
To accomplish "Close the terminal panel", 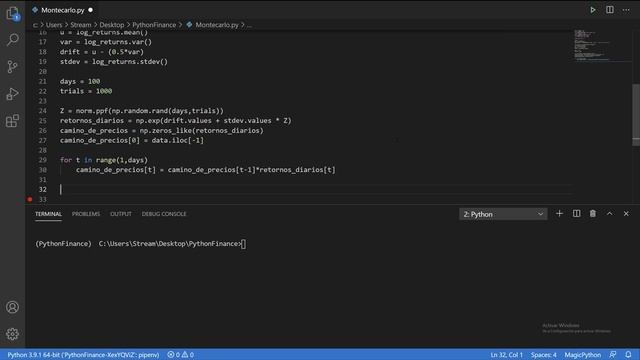I will coord(626,213).
